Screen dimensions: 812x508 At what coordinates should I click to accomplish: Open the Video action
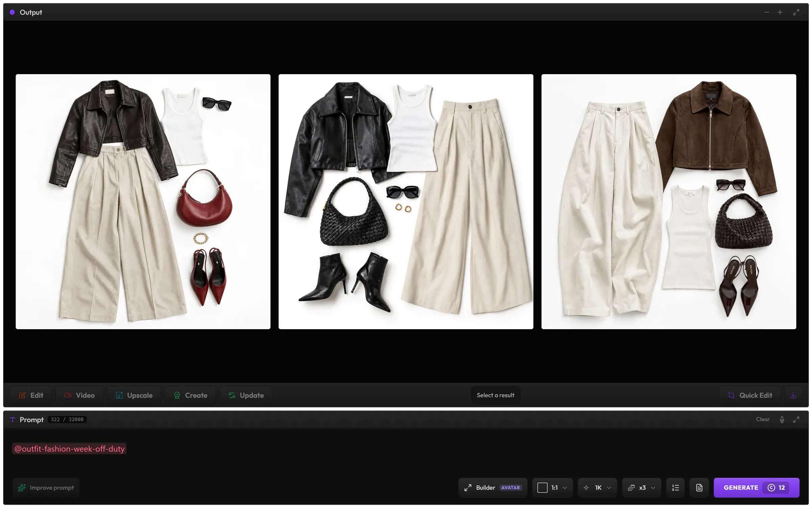coord(80,395)
